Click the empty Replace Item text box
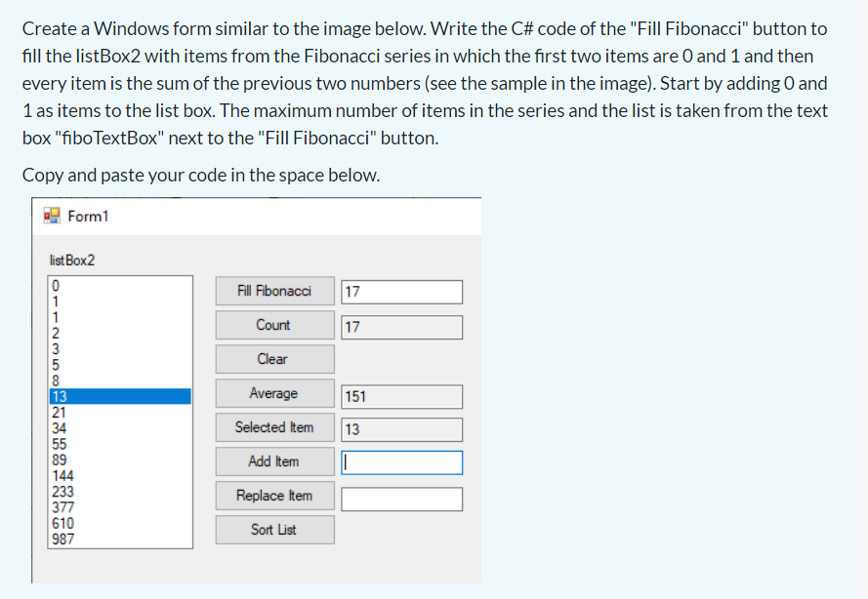This screenshot has height=599, width=868. (401, 499)
